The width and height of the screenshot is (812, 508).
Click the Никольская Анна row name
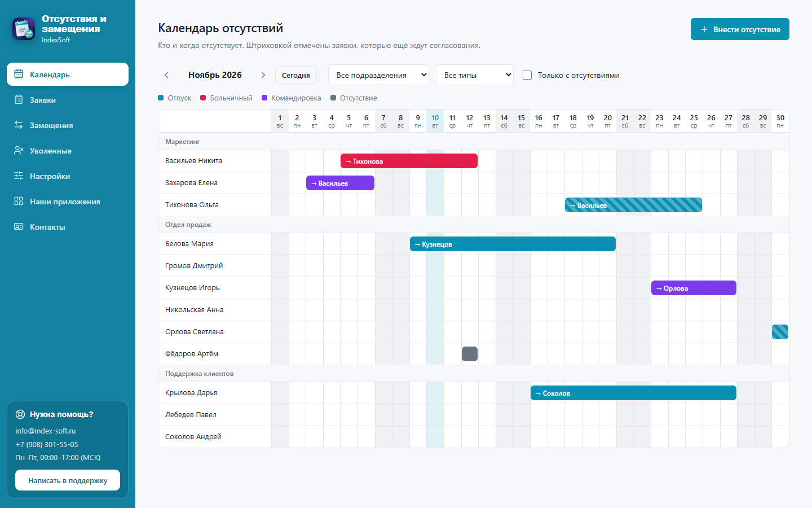[x=195, y=310]
